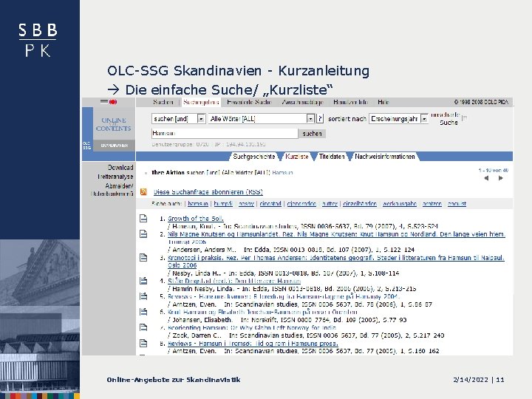532x399 pixels.
Task: Open the Hilfe menu item
Action: (383, 102)
